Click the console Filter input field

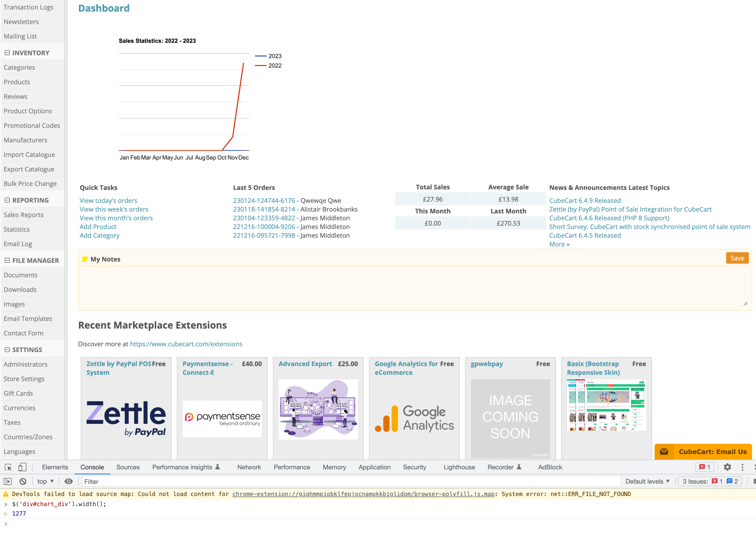pos(133,481)
